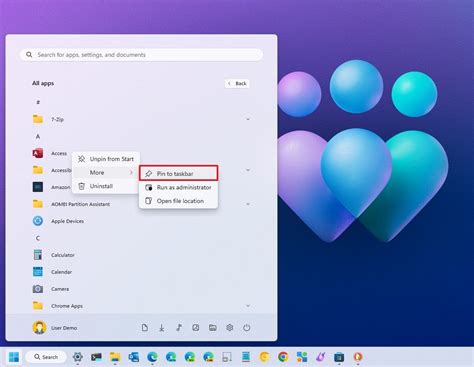474x367 pixels.
Task: Open the More submenu entry
Action: (x=106, y=172)
